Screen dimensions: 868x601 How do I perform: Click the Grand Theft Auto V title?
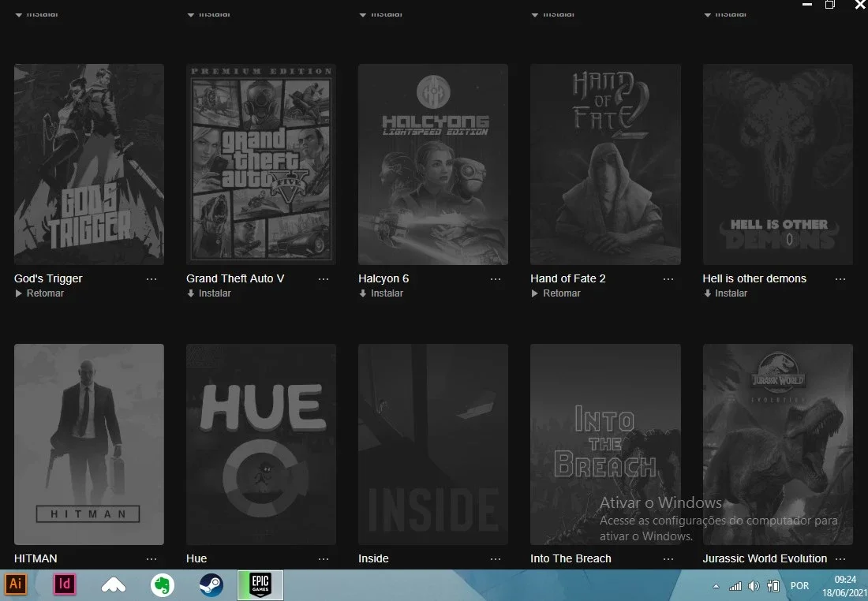pos(235,278)
